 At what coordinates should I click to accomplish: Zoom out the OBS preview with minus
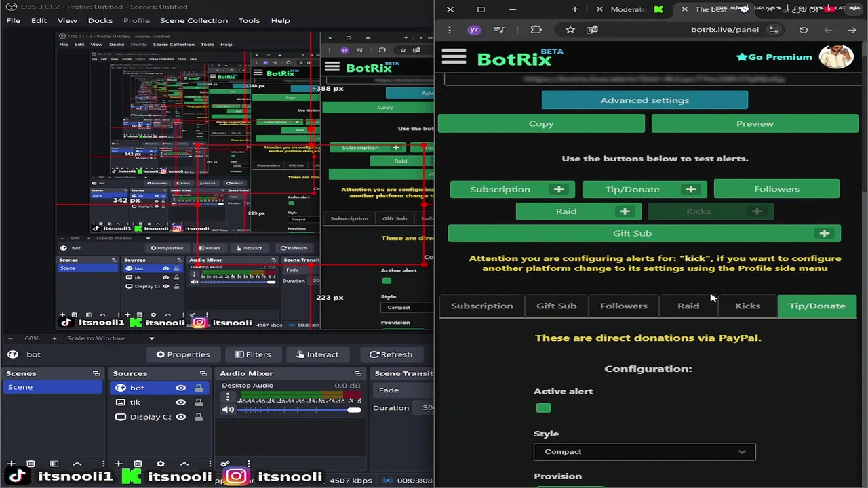[x=12, y=338]
